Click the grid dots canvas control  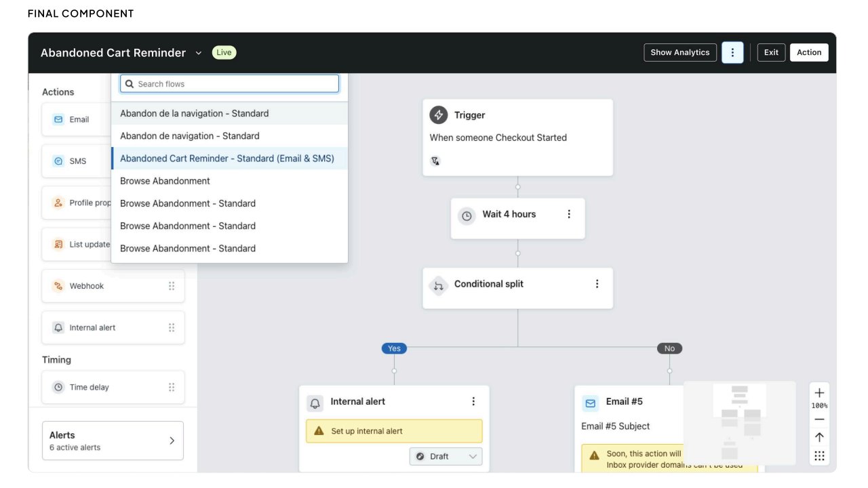[819, 456]
